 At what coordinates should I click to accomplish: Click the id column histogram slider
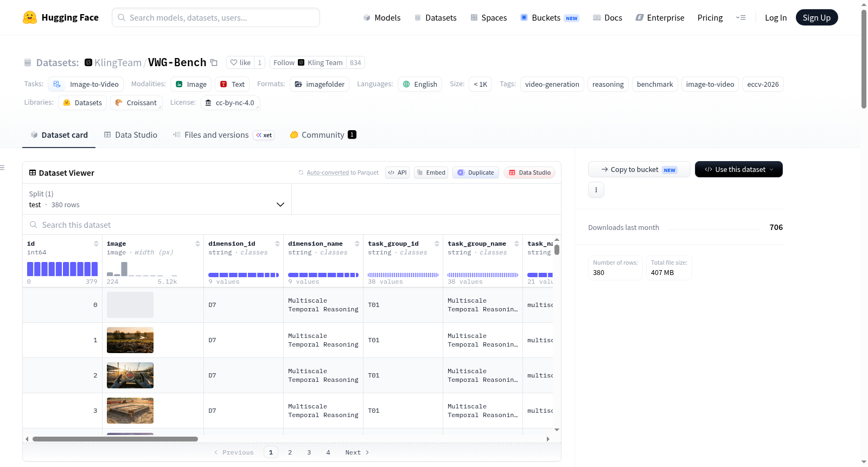62,269
